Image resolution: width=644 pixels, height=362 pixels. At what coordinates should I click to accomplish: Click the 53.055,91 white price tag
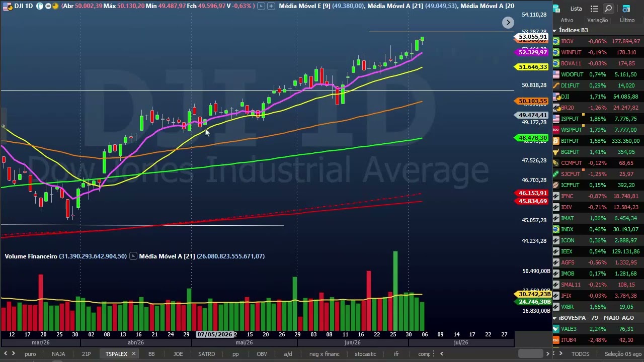pos(532,37)
